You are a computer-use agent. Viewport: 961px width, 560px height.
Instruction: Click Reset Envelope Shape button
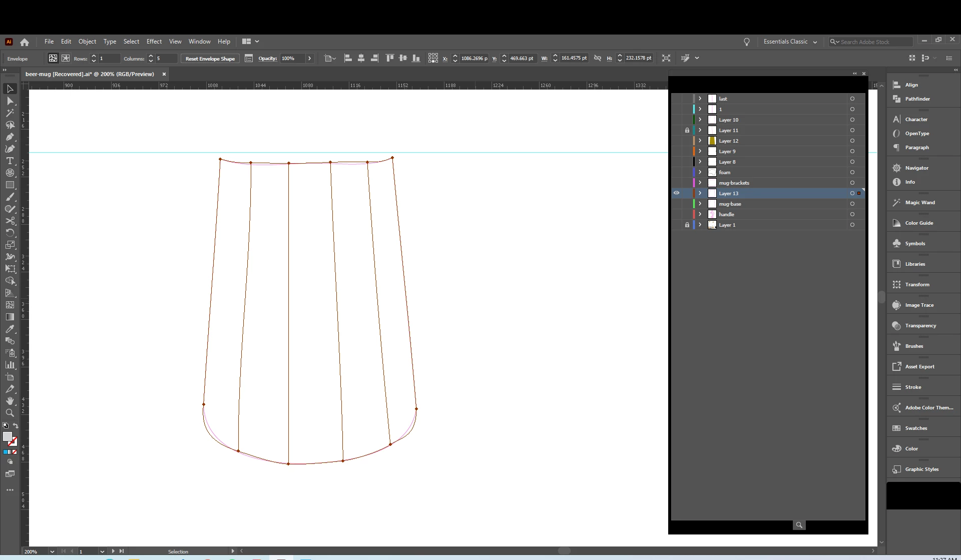point(210,59)
